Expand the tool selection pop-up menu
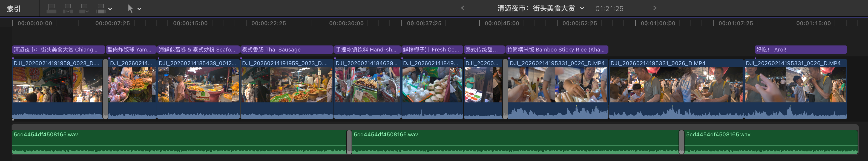 139,9
